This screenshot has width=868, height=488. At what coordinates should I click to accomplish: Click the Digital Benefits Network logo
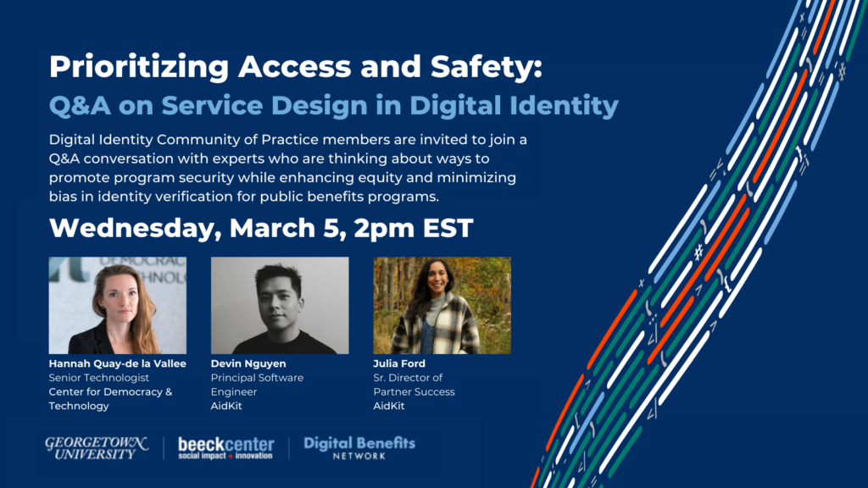[x=359, y=447]
